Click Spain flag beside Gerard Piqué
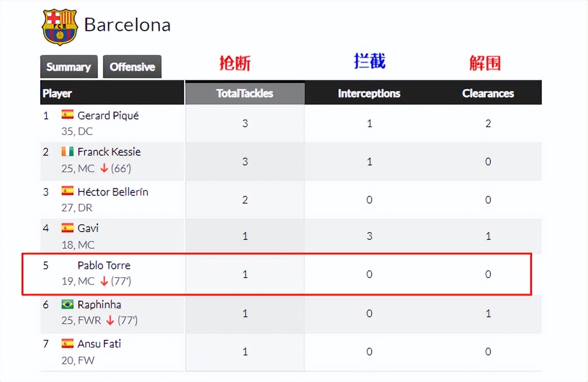The height and width of the screenshot is (382, 588). click(68, 115)
